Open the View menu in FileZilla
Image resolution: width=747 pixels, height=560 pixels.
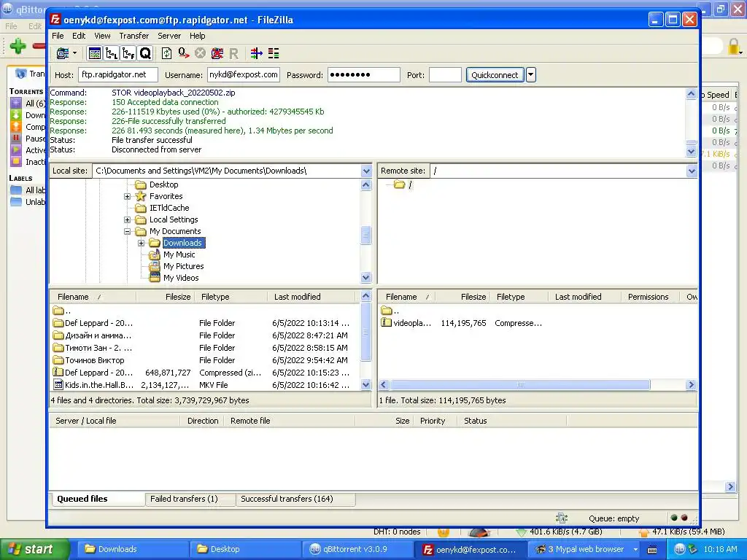coord(102,36)
